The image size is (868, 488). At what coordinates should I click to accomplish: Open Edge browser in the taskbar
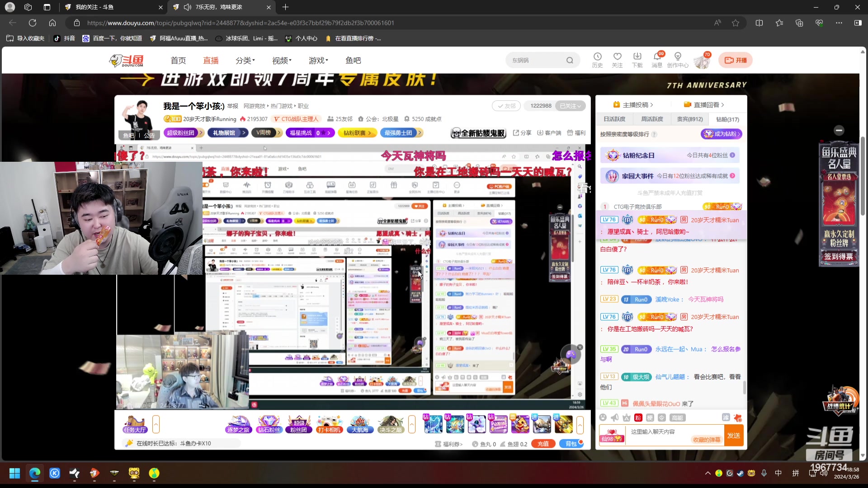[35, 473]
